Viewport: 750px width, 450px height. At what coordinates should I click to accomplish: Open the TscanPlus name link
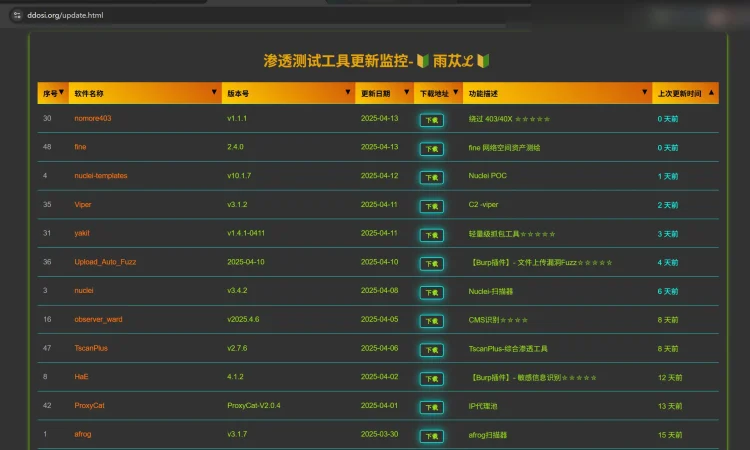coord(91,348)
